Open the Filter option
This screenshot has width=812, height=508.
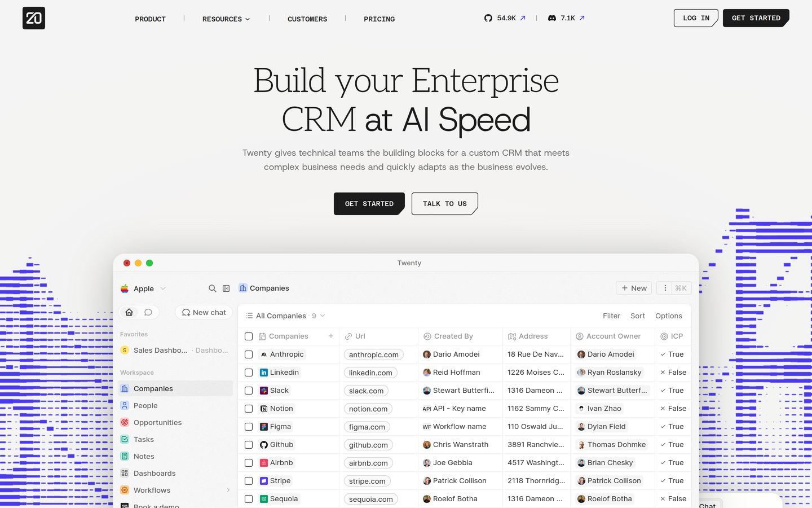[611, 316]
